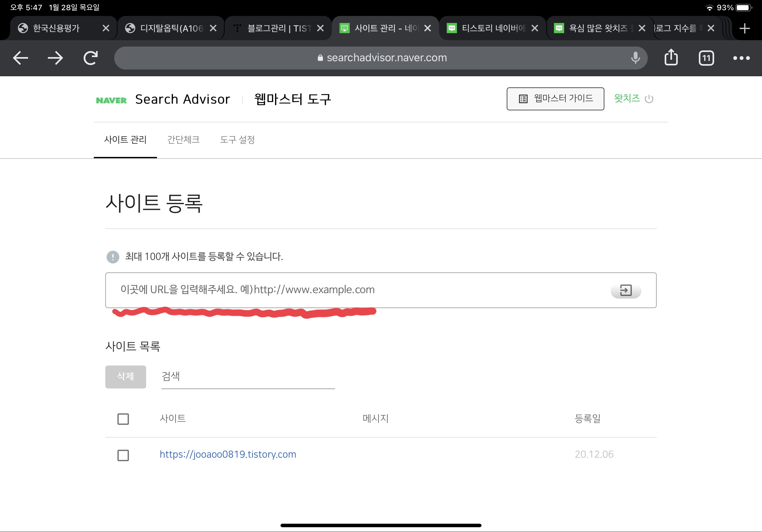Click the URL submit arrow icon
This screenshot has height=532, width=762.
point(626,290)
